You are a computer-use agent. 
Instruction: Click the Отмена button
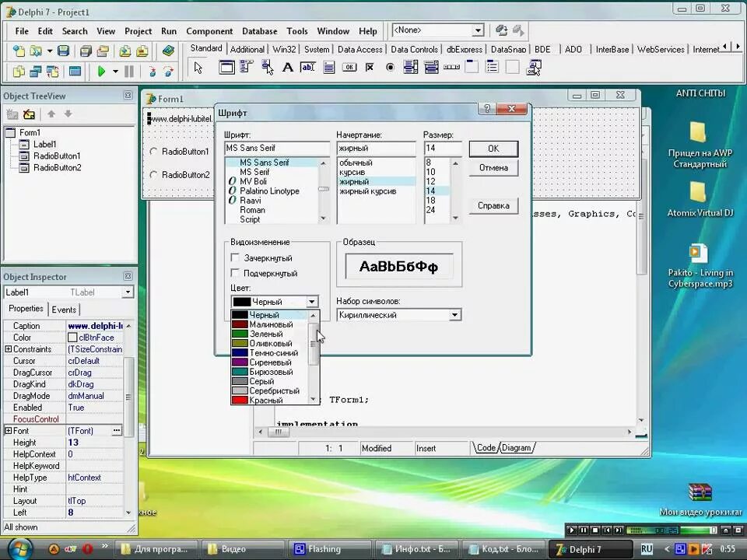click(493, 168)
